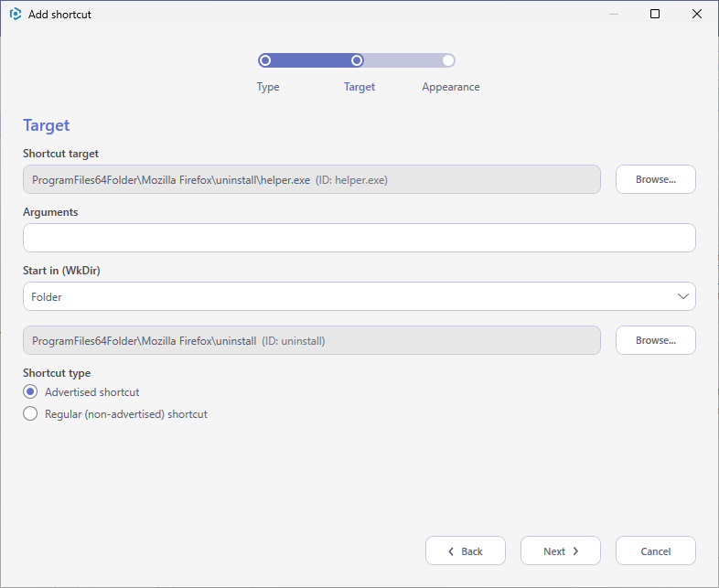Browse for the shortcut target file
The width and height of the screenshot is (719, 588).
[655, 179]
